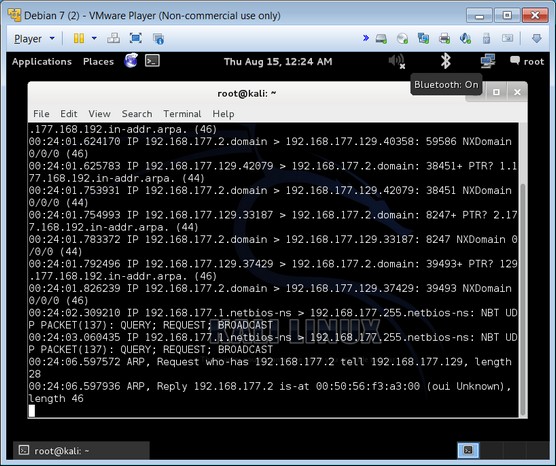
Task: Open the Applications menu
Action: point(42,62)
